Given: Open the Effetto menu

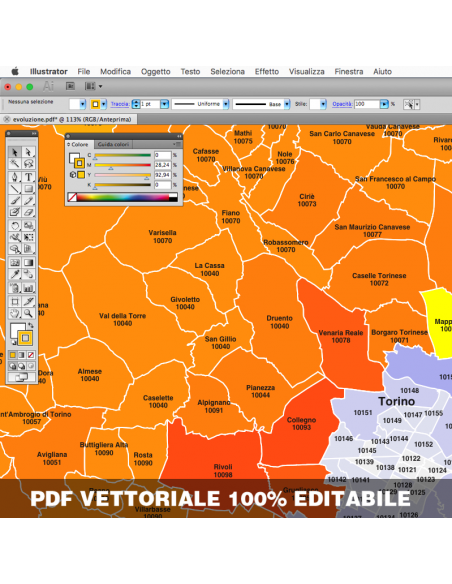Looking at the screenshot, I should [267, 72].
